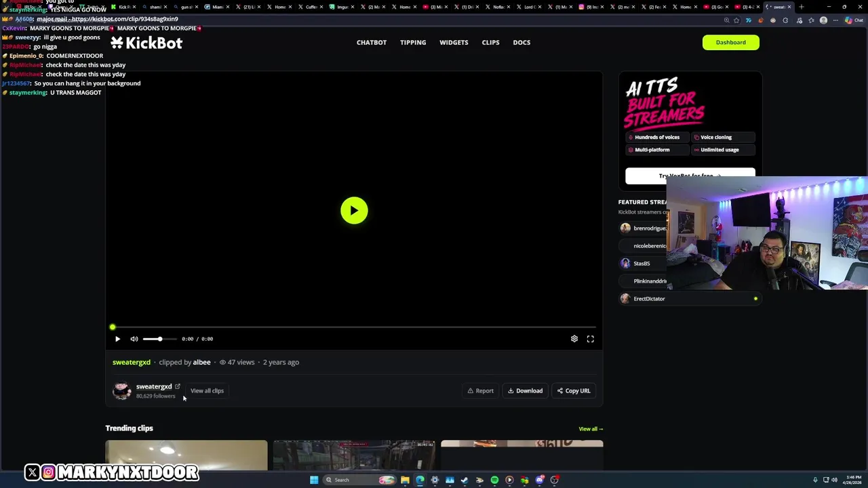868x488 pixels.
Task: Click View all trending clips link
Action: pyautogui.click(x=591, y=428)
